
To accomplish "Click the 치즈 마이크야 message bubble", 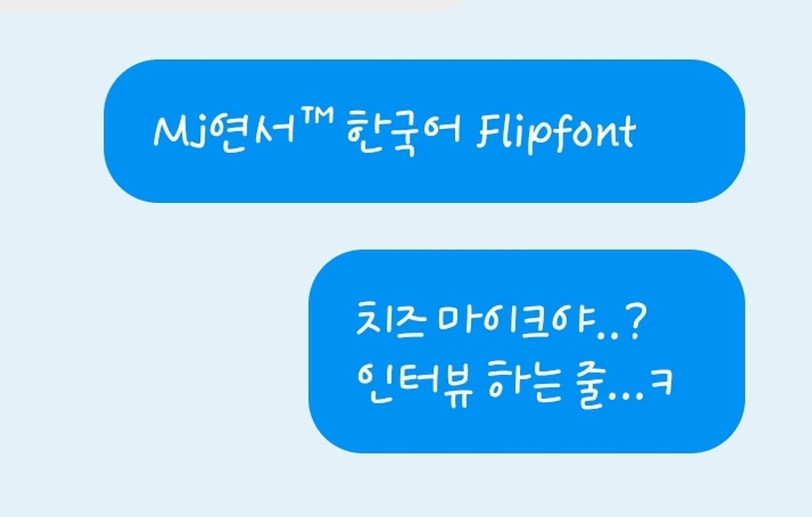I will pyautogui.click(x=527, y=351).
